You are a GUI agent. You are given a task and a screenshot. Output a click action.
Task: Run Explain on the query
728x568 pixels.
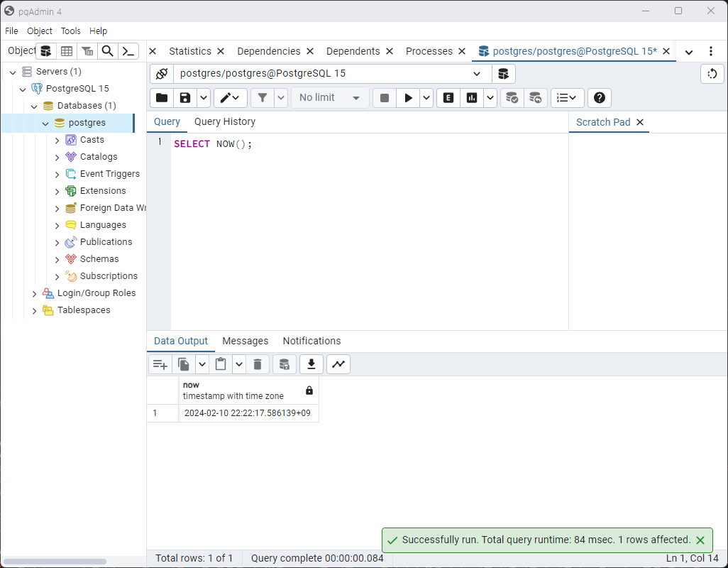click(x=448, y=97)
